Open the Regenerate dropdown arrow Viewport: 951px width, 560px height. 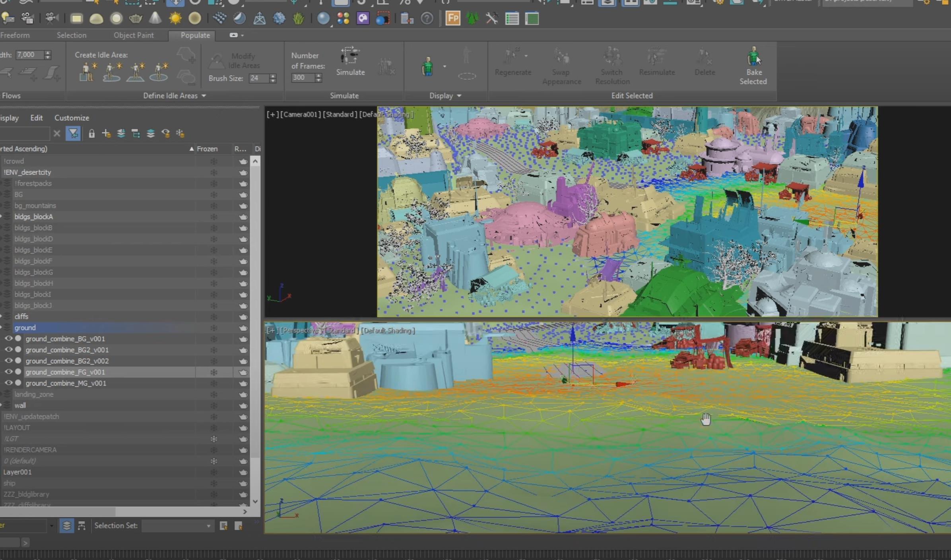tap(526, 56)
